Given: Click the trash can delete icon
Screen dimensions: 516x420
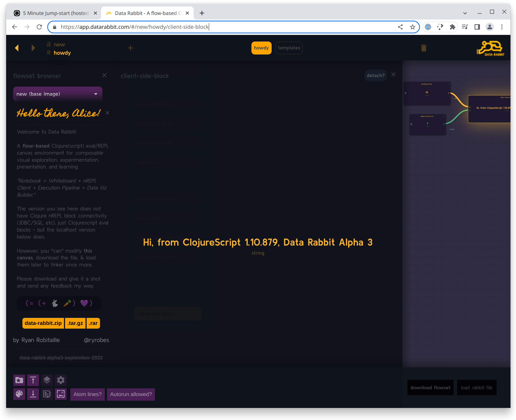Looking at the screenshot, I should [x=423, y=48].
